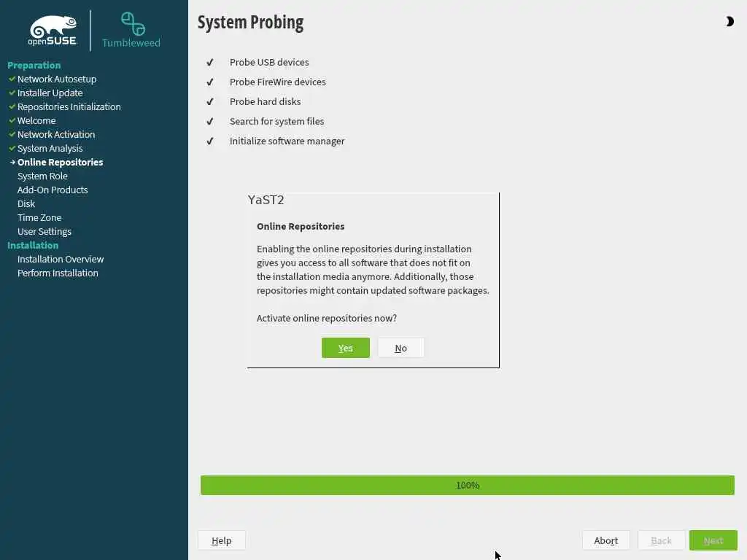Click the 'Probe hard disks' text

[x=265, y=101]
